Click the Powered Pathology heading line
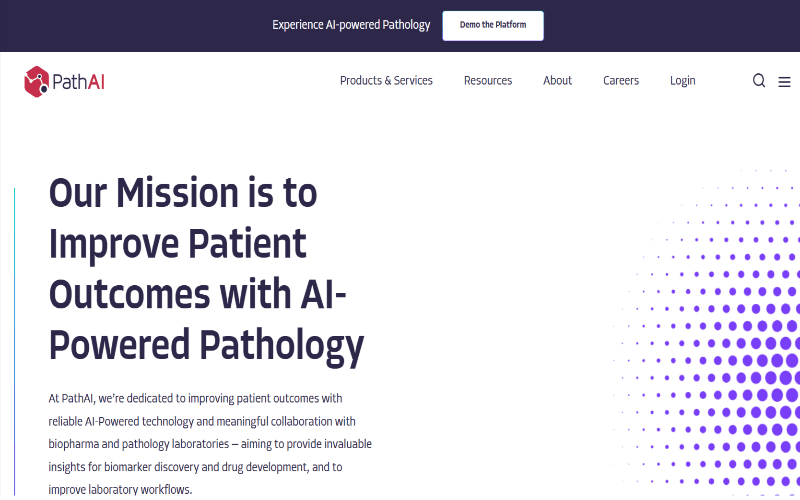800x500 pixels. 206,346
